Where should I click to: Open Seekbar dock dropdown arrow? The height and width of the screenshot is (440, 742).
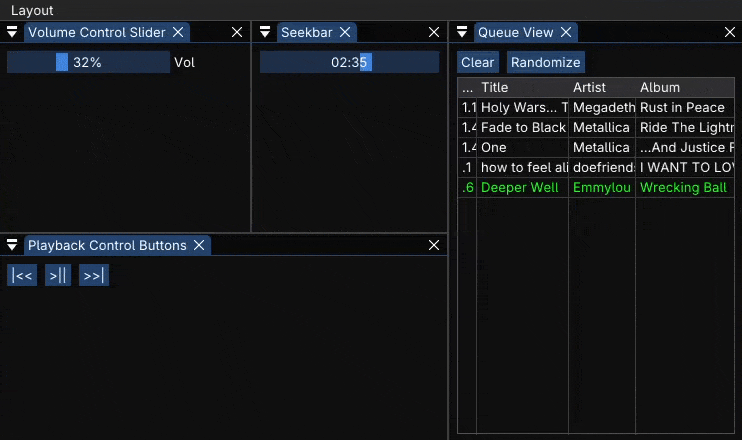pyautogui.click(x=265, y=32)
